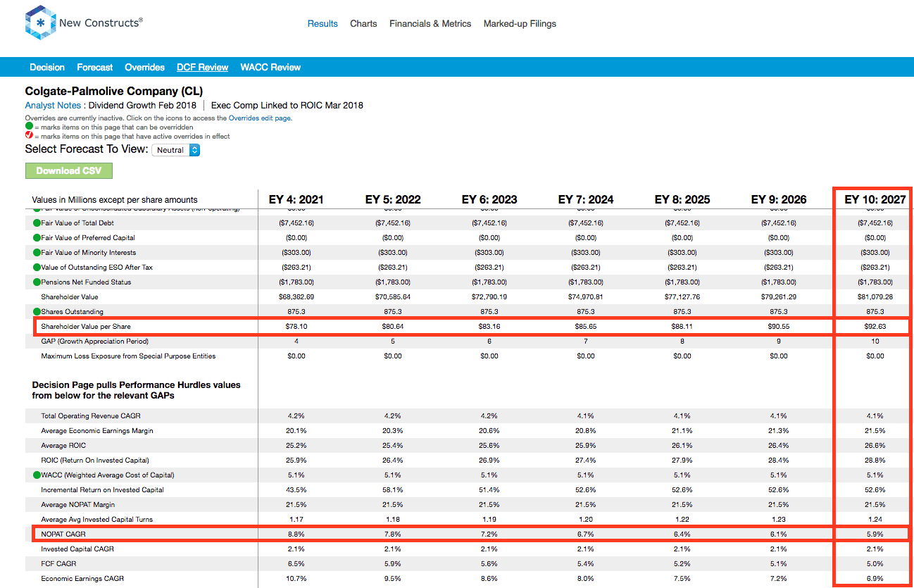The width and height of the screenshot is (914, 588).
Task: Click the Average Economic Earnings Margin label
Action: [97, 430]
